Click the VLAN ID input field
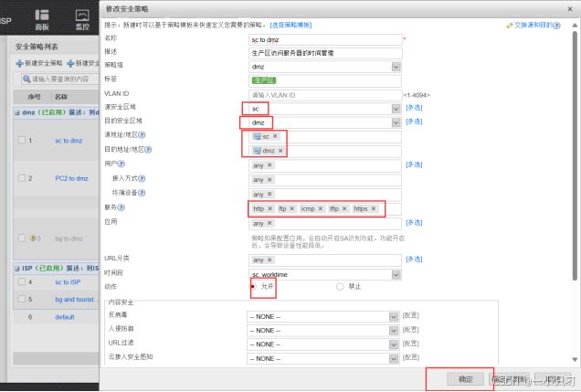581x392 pixels. click(x=325, y=95)
